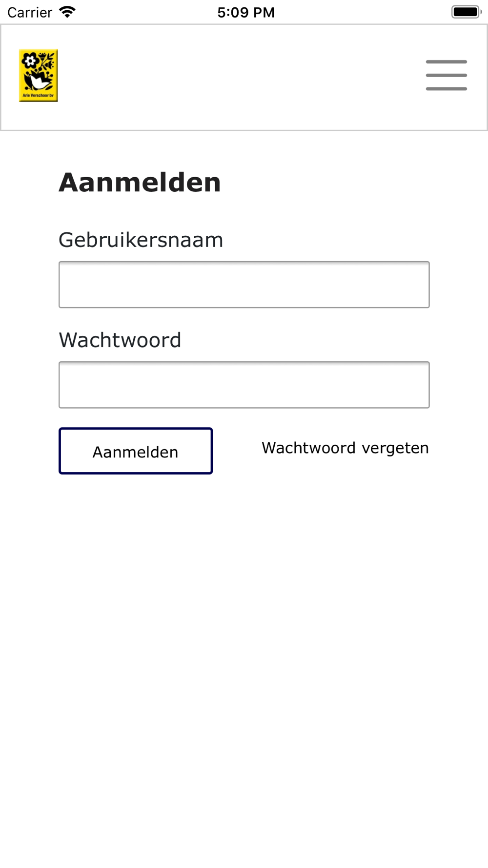Click the Gebruikersnaam field label
The width and height of the screenshot is (488, 868).
(x=141, y=240)
